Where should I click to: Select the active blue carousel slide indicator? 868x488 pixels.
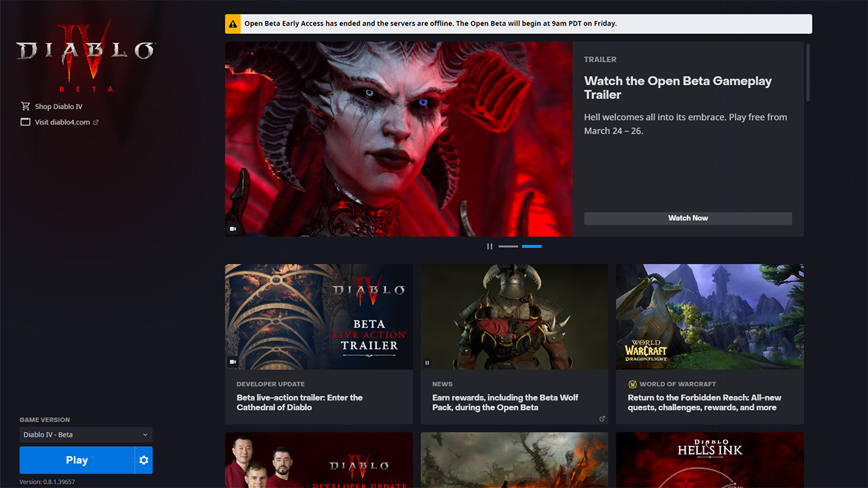[532, 247]
